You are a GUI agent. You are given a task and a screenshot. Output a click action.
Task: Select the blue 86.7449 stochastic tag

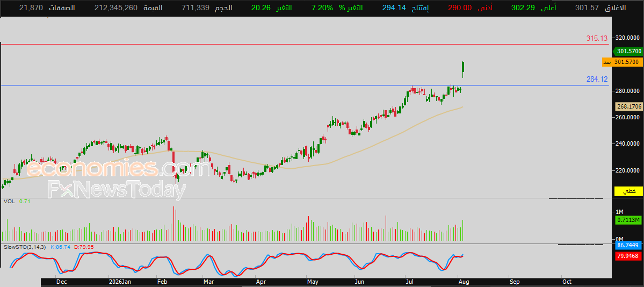[x=628, y=246]
